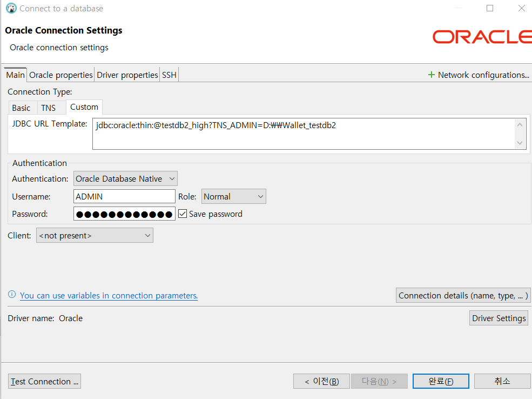Click the green plus Network configurations icon

coord(431,75)
